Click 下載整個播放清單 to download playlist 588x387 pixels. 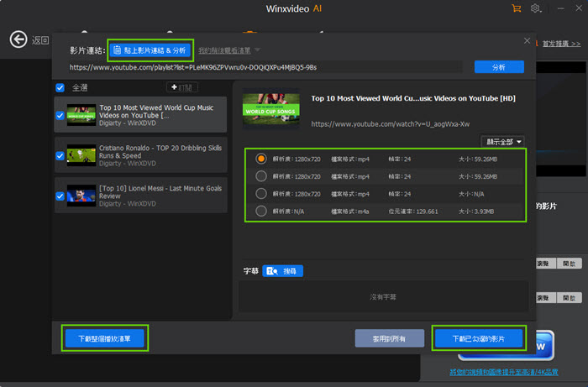pyautogui.click(x=104, y=338)
